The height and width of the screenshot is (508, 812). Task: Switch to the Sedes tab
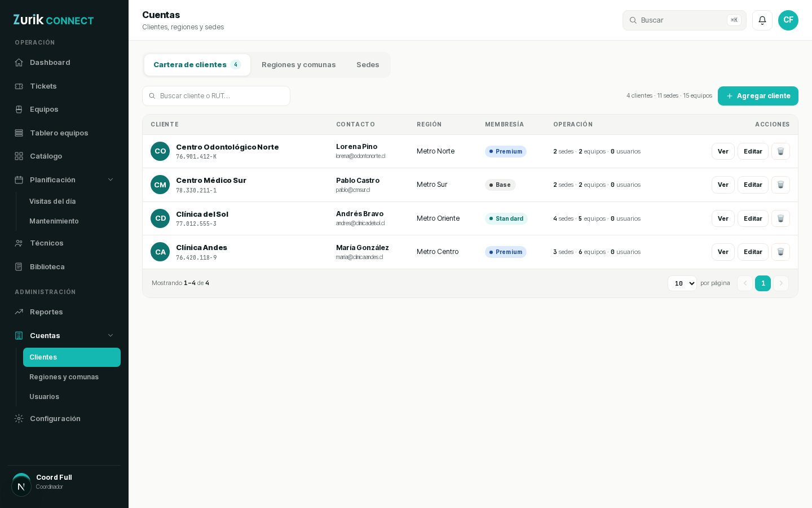point(368,65)
